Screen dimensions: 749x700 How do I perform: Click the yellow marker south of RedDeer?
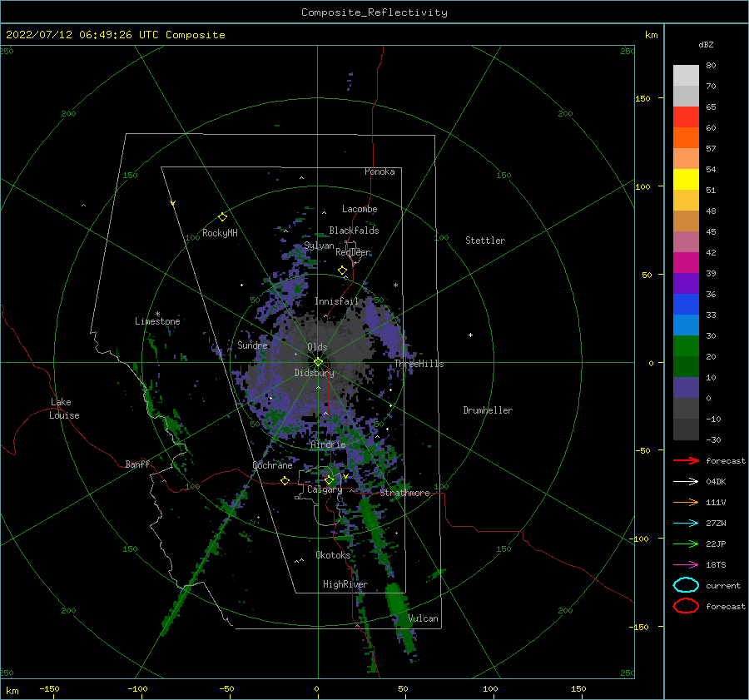coord(343,271)
